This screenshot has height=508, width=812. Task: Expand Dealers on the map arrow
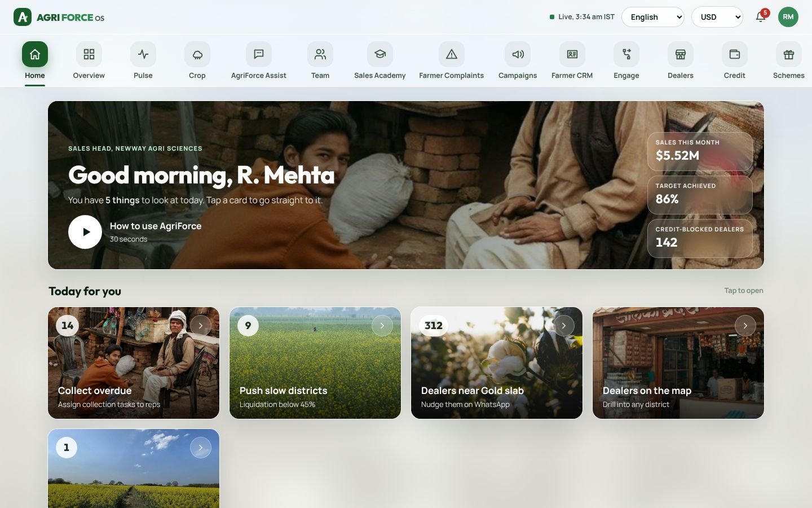pyautogui.click(x=745, y=326)
